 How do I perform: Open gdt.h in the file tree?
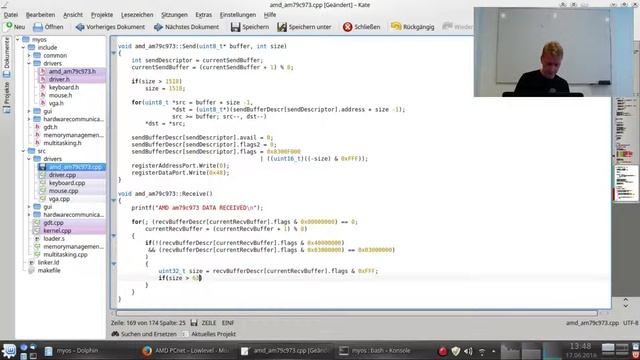click(x=50, y=127)
